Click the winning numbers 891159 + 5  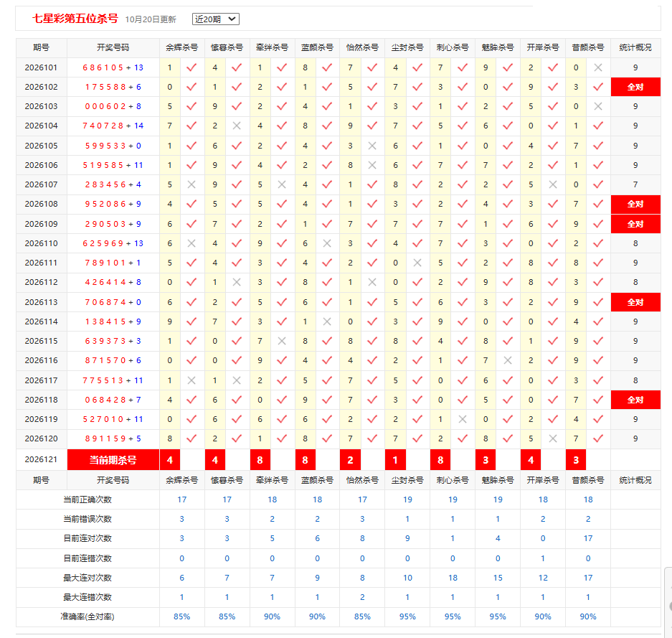point(113,438)
